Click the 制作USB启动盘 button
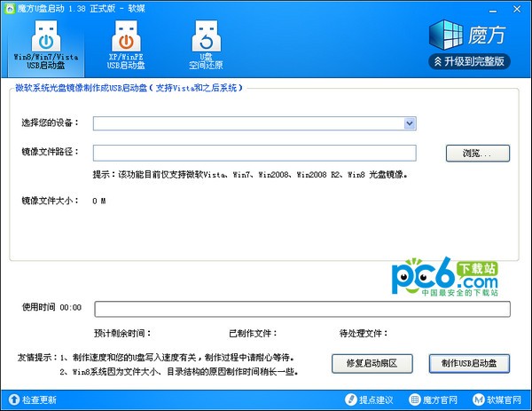Image resolution: width=532 pixels, height=411 pixels. tap(469, 363)
